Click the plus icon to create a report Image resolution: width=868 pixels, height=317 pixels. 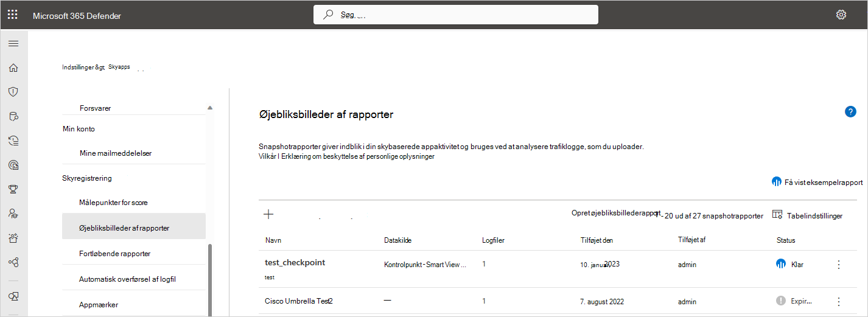[x=268, y=214]
